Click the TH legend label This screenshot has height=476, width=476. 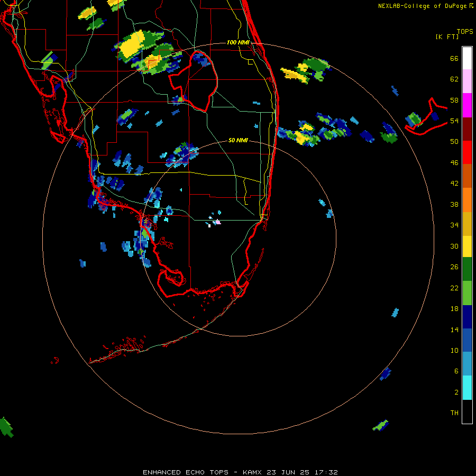[454, 413]
